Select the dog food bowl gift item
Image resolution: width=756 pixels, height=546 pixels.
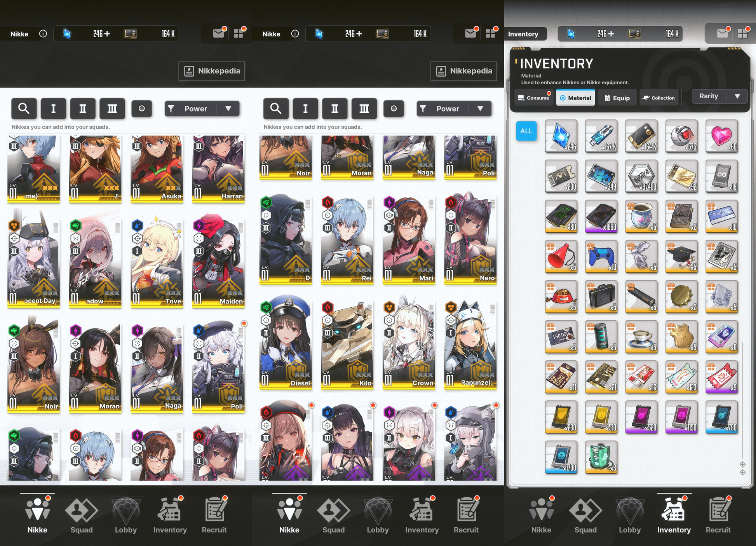[x=561, y=297]
